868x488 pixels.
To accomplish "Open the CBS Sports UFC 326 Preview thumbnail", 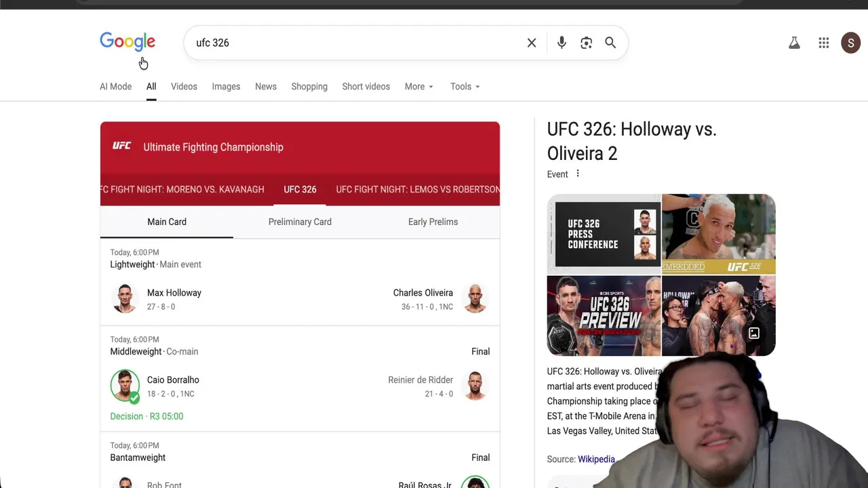I will click(x=604, y=315).
